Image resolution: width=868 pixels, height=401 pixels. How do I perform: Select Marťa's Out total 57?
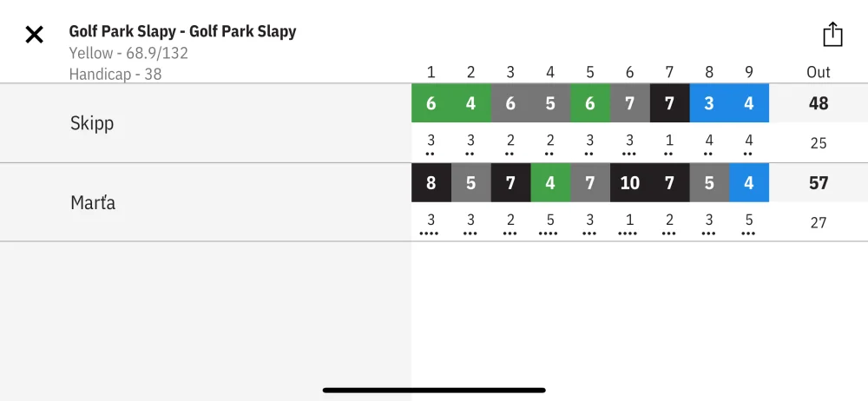[819, 183]
